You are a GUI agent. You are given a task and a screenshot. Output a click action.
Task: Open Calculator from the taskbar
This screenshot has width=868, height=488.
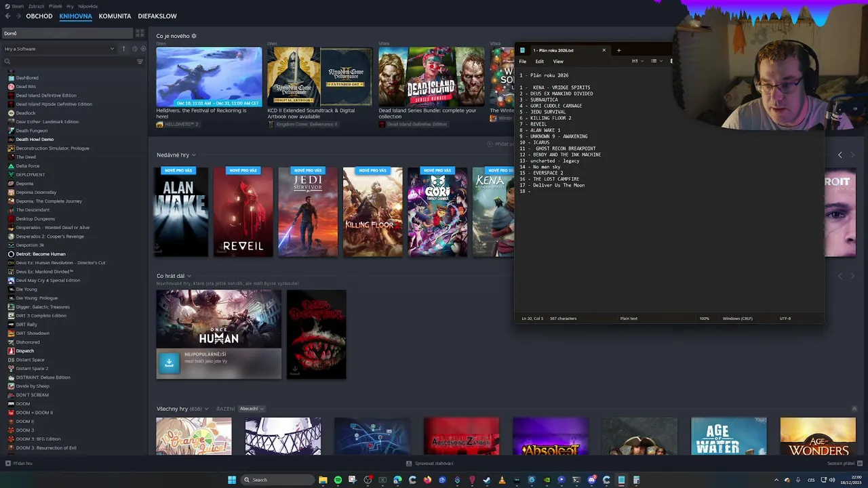pyautogui.click(x=636, y=480)
